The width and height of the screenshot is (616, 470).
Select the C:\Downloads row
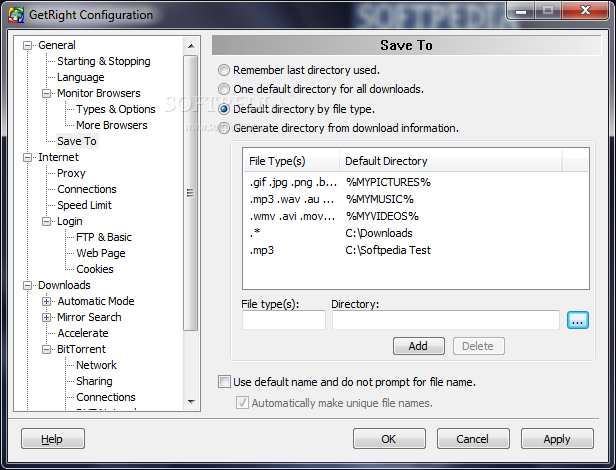click(416, 233)
